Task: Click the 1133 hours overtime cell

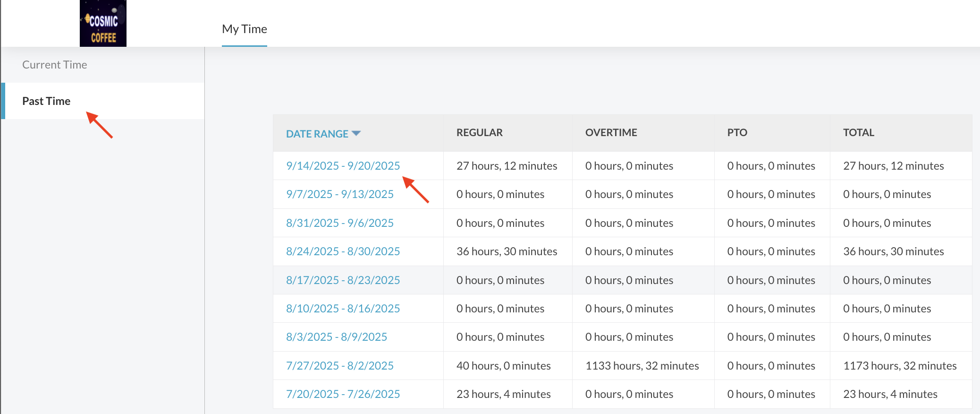Action: pyautogui.click(x=642, y=366)
